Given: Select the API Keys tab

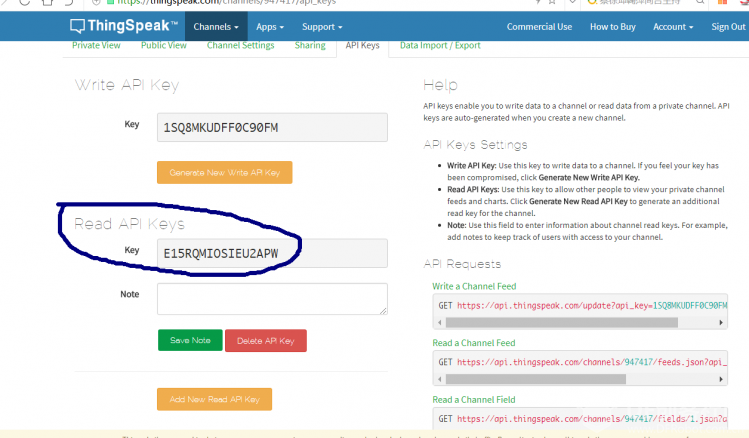Looking at the screenshot, I should click(x=363, y=45).
